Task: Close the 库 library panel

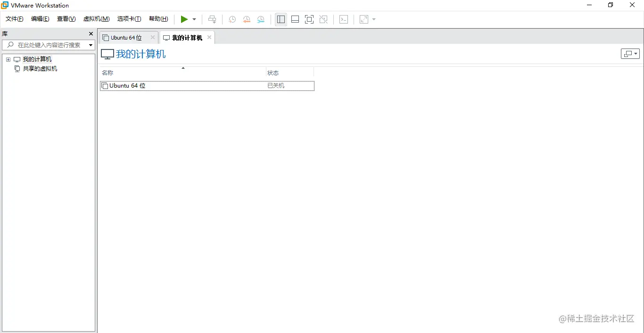Action: coord(91,34)
